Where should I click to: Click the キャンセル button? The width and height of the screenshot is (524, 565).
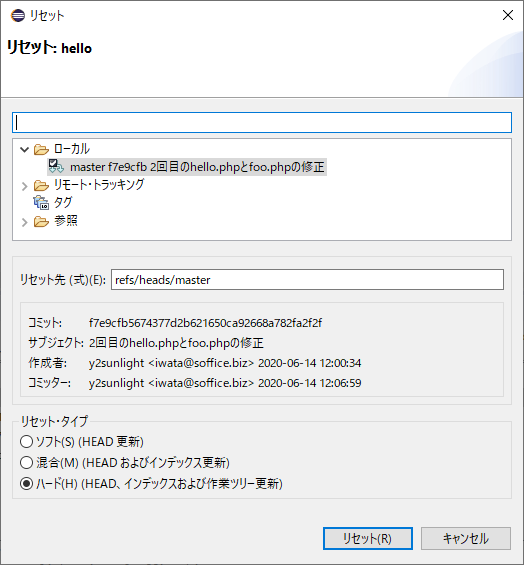coord(466,539)
